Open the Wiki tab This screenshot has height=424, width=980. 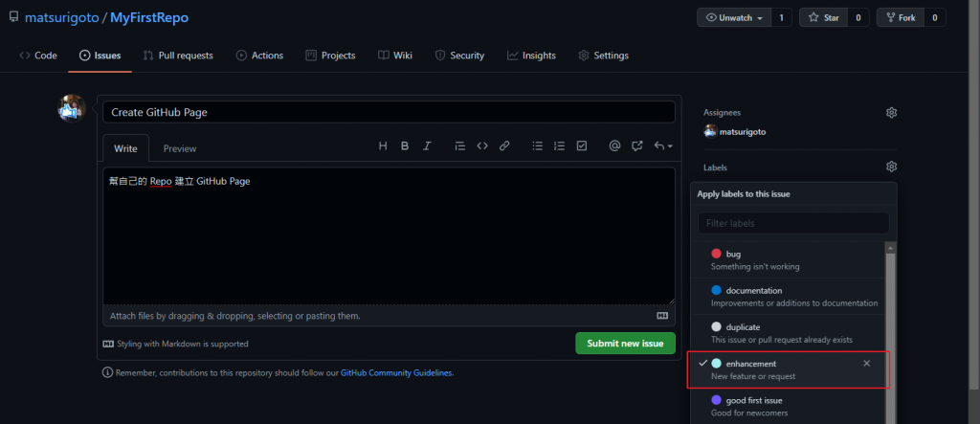click(395, 55)
